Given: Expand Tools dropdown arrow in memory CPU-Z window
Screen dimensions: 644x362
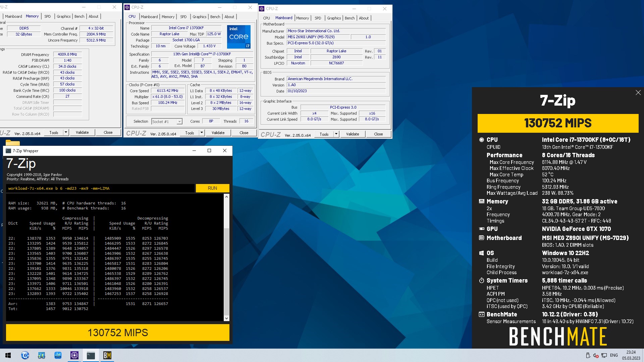Looking at the screenshot, I should point(66,132).
